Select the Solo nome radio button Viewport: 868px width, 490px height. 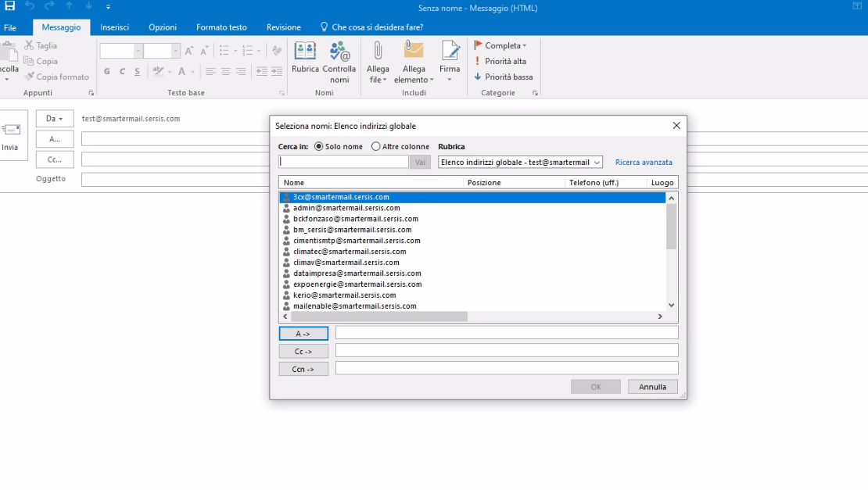319,146
